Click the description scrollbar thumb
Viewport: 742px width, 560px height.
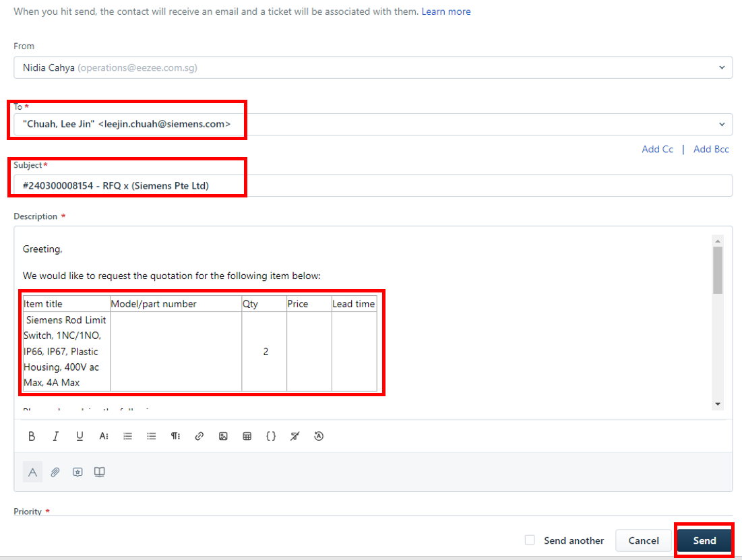718,270
